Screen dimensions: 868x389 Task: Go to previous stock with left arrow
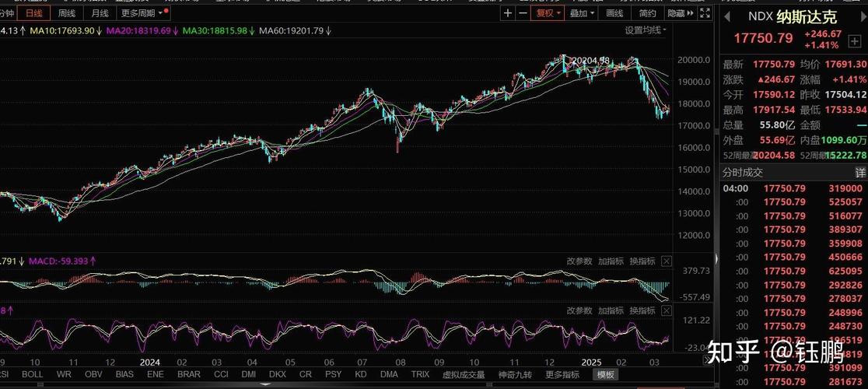726,16
